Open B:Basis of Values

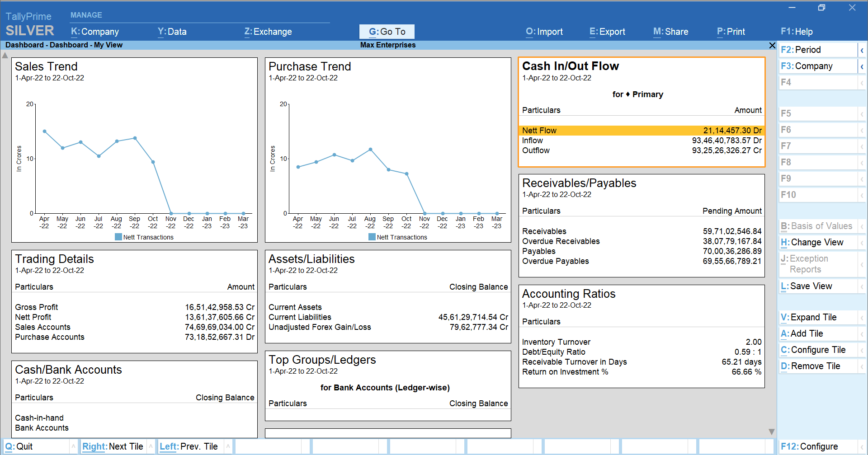pos(816,226)
